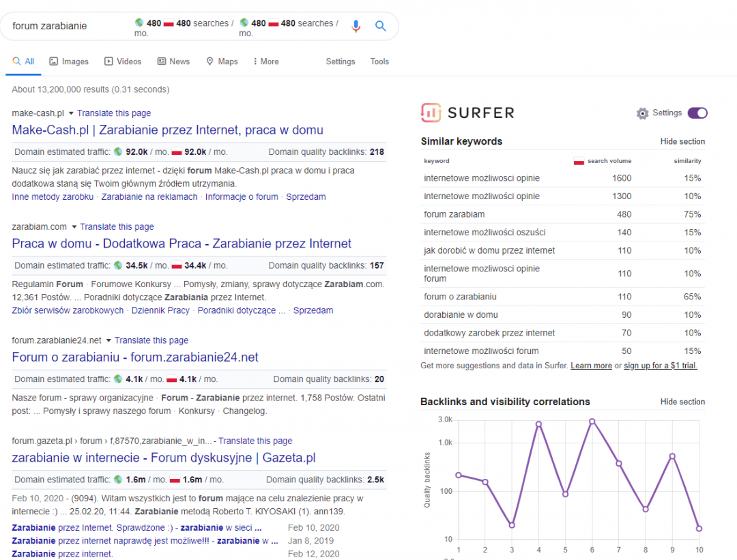Click the chart point above label 4
Viewport: 737px width, 560px height.
(538, 424)
